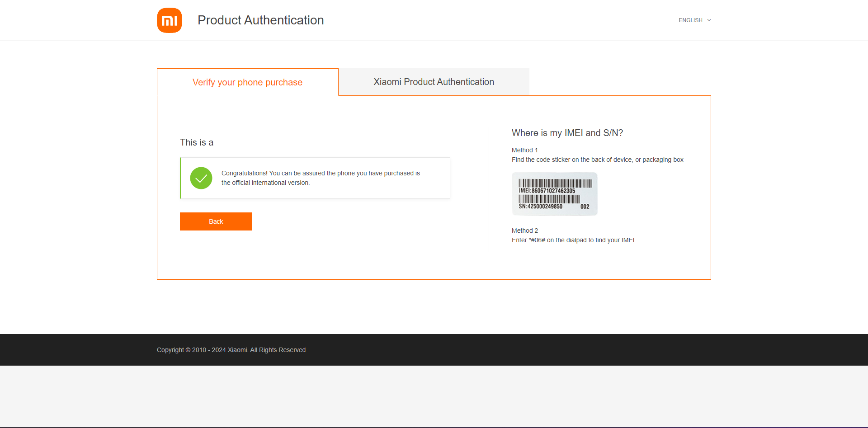The width and height of the screenshot is (868, 428).
Task: Switch to Xiaomi Product Authentication tab
Action: (x=434, y=82)
